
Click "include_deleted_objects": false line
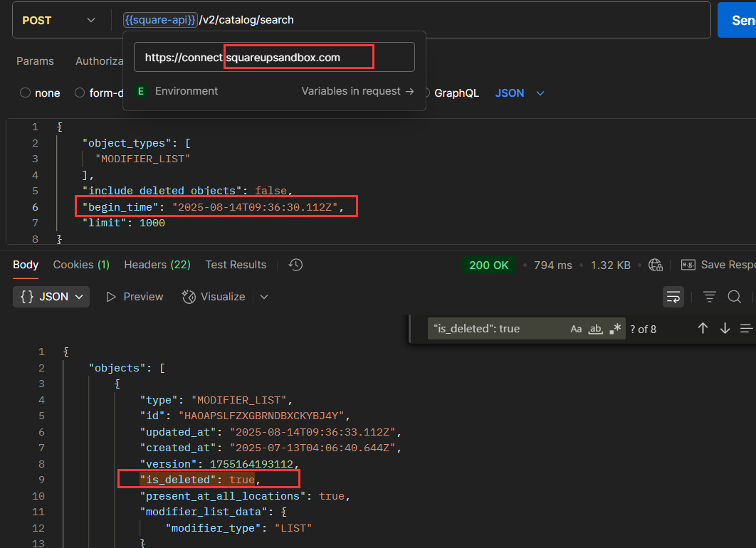coord(187,191)
